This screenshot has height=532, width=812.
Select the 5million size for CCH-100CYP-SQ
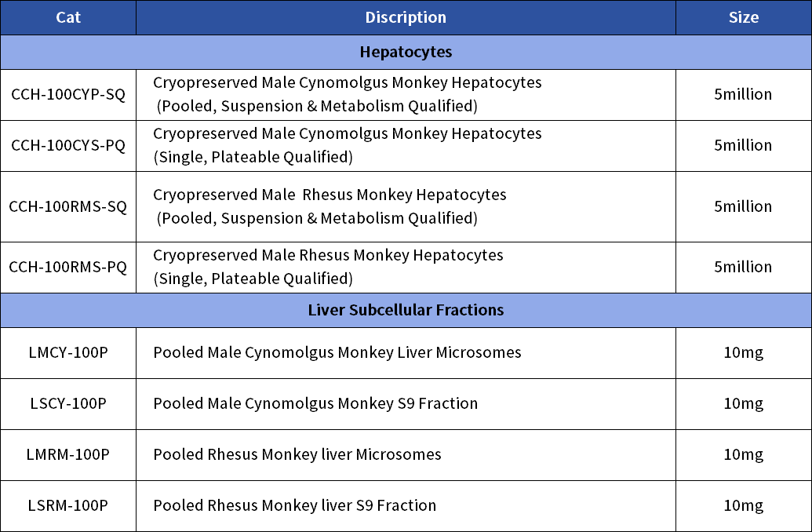point(743,94)
